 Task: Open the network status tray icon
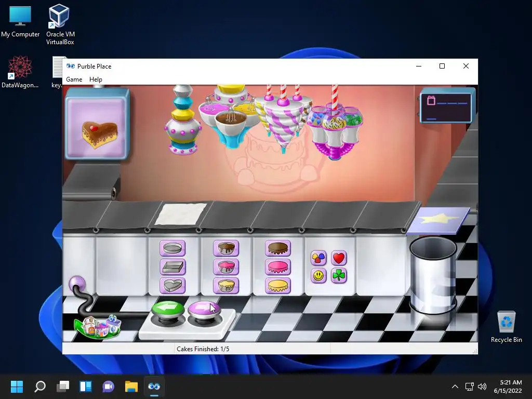pyautogui.click(x=469, y=387)
